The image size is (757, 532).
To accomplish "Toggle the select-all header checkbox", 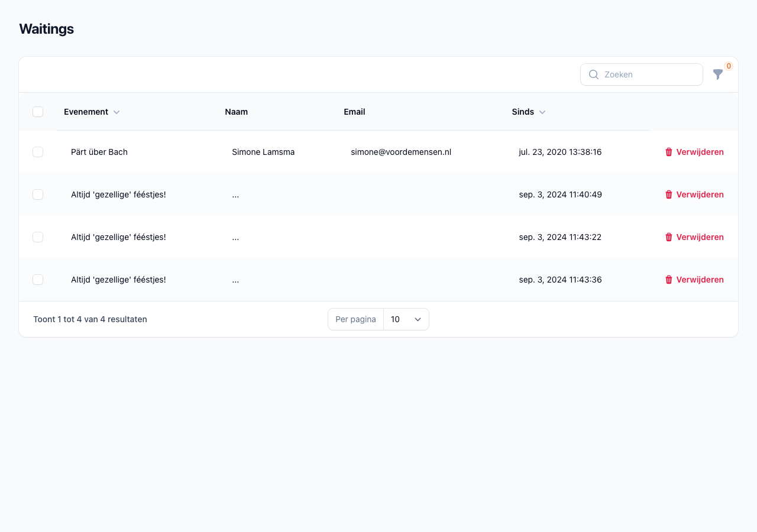I will point(38,112).
